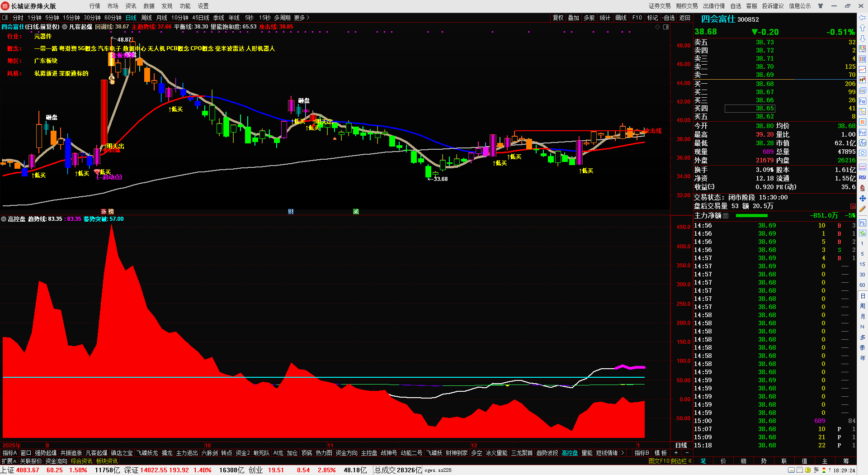868x475 pixels.
Task: Click the satellite dish icon in status bar
Action: (816, 470)
